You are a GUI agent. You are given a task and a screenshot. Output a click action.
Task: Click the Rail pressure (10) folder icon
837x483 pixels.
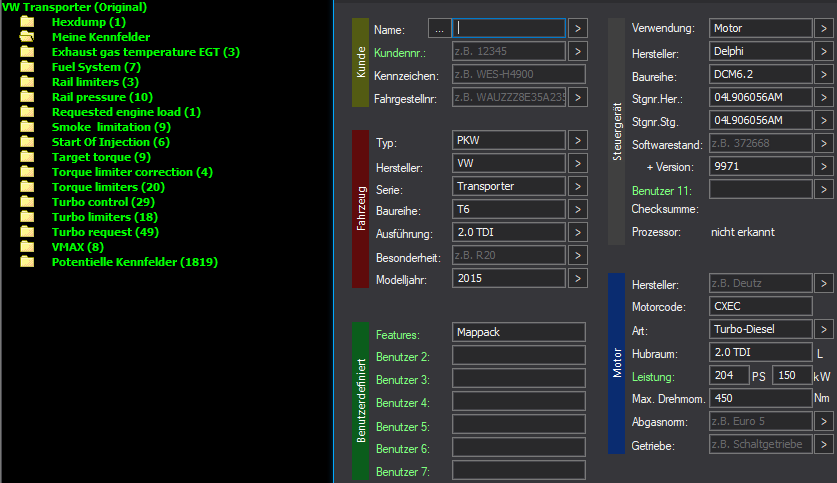click(x=27, y=97)
